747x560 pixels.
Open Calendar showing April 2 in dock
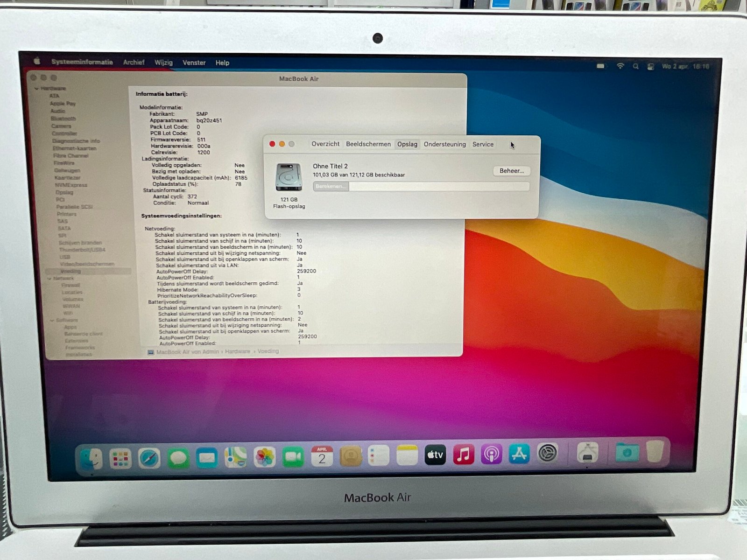point(322,456)
